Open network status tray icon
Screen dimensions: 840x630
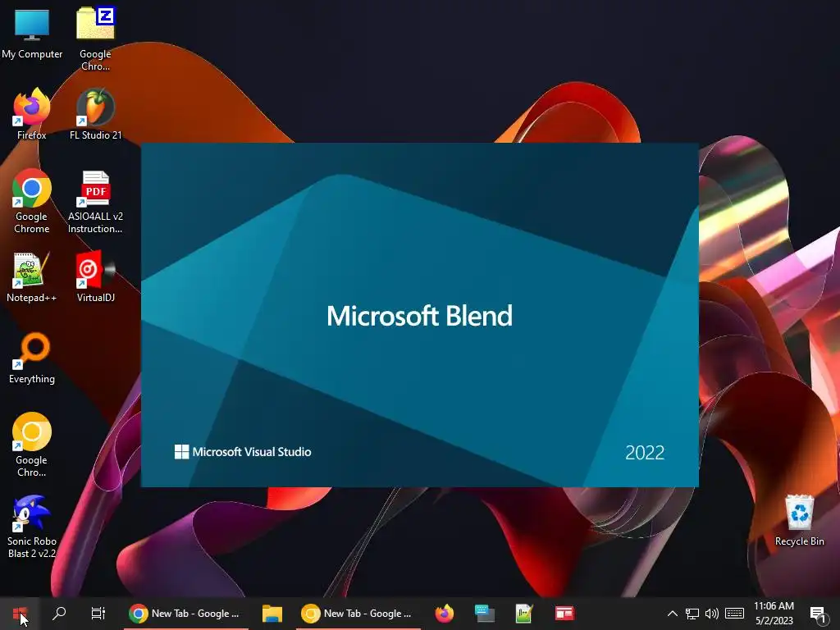(x=692, y=614)
